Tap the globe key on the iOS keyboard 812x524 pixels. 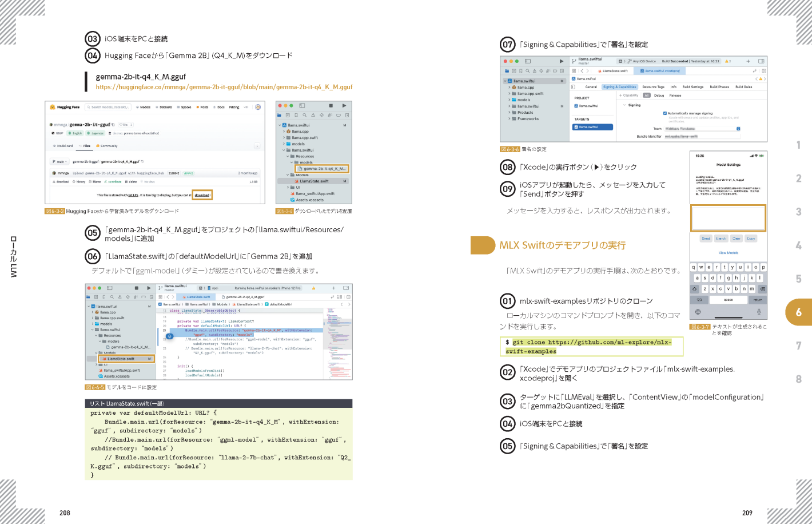pos(698,312)
